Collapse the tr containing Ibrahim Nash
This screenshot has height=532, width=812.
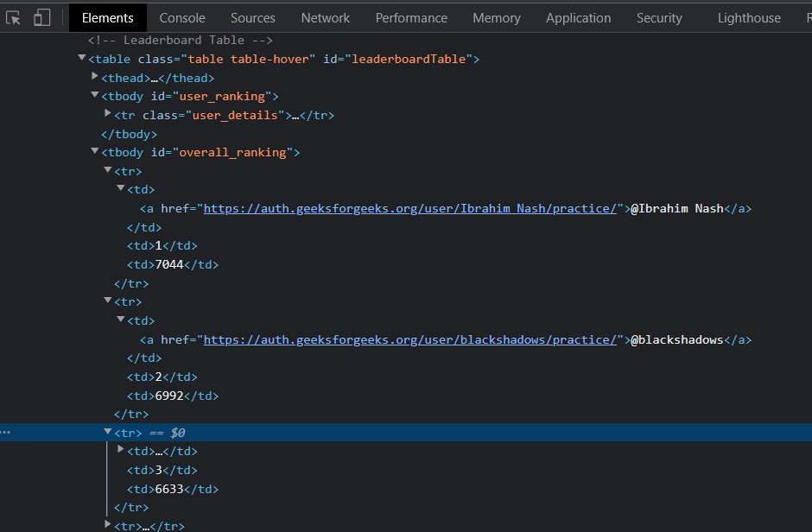tap(108, 169)
